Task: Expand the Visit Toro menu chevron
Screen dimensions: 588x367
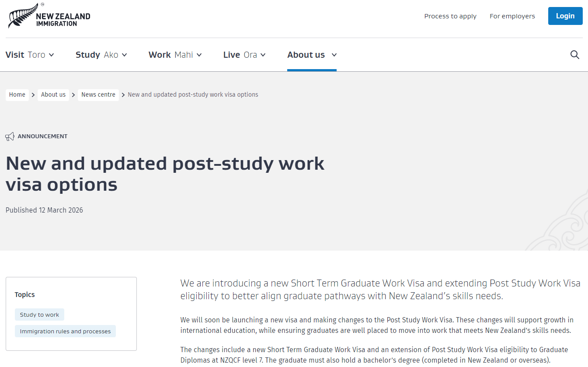Action: (52, 55)
